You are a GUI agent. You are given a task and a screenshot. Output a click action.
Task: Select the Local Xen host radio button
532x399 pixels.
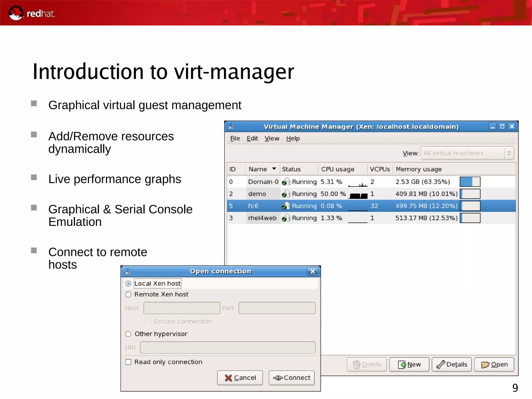pos(128,284)
